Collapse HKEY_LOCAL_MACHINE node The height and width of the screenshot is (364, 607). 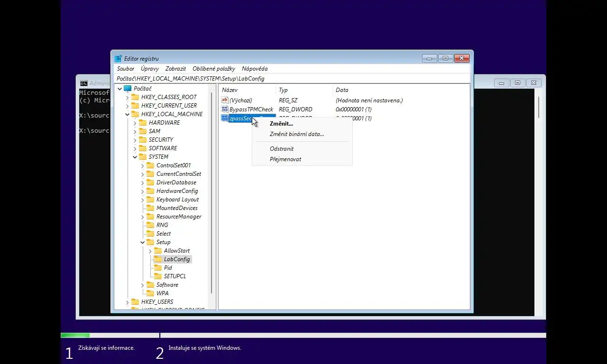128,114
